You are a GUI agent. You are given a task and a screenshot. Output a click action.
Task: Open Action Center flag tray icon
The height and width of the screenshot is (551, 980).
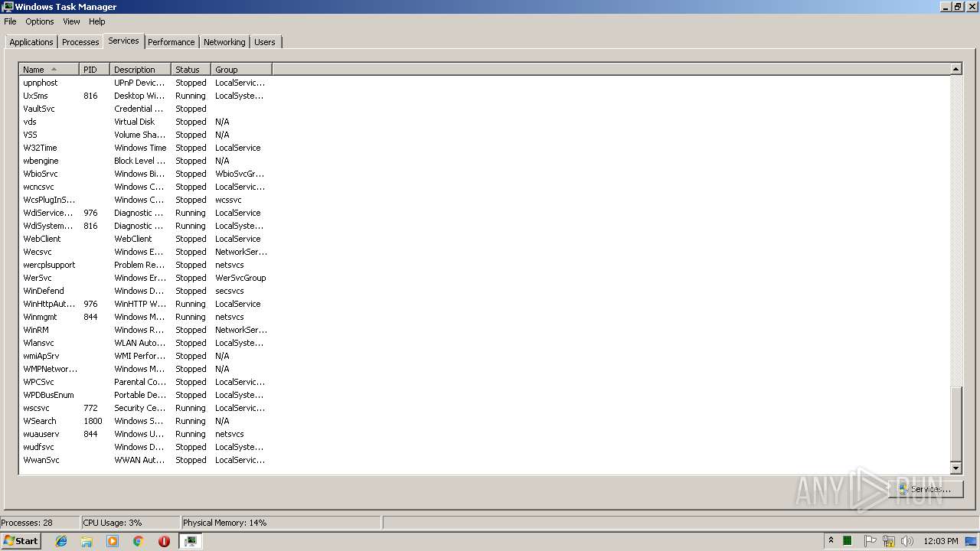[x=870, y=541]
